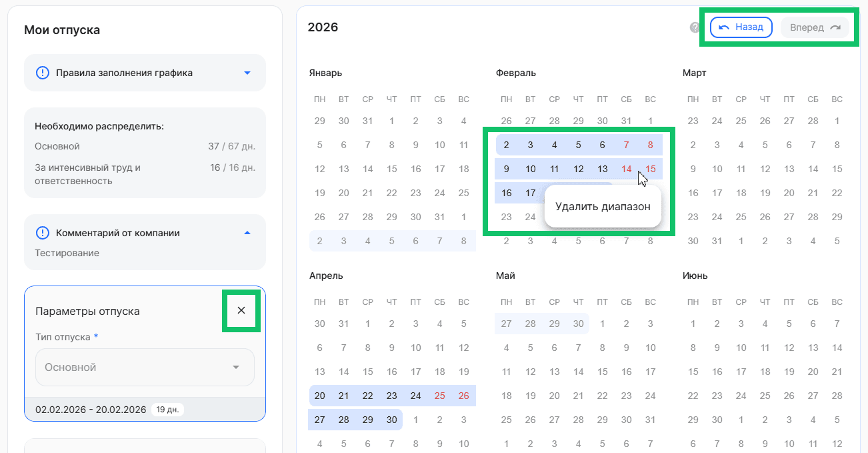Click April 20 in the calendar
The height and width of the screenshot is (453, 868).
pyautogui.click(x=320, y=396)
